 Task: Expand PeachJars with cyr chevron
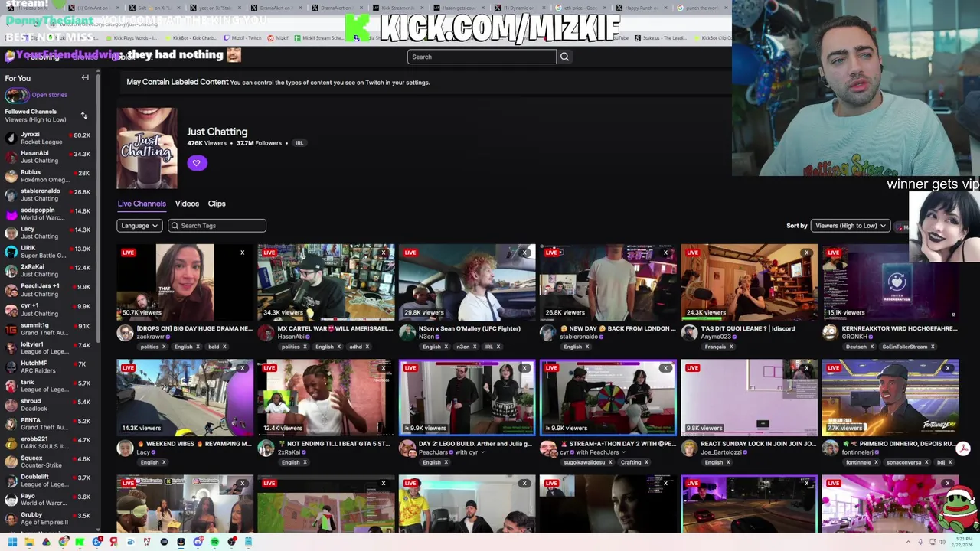(x=484, y=452)
